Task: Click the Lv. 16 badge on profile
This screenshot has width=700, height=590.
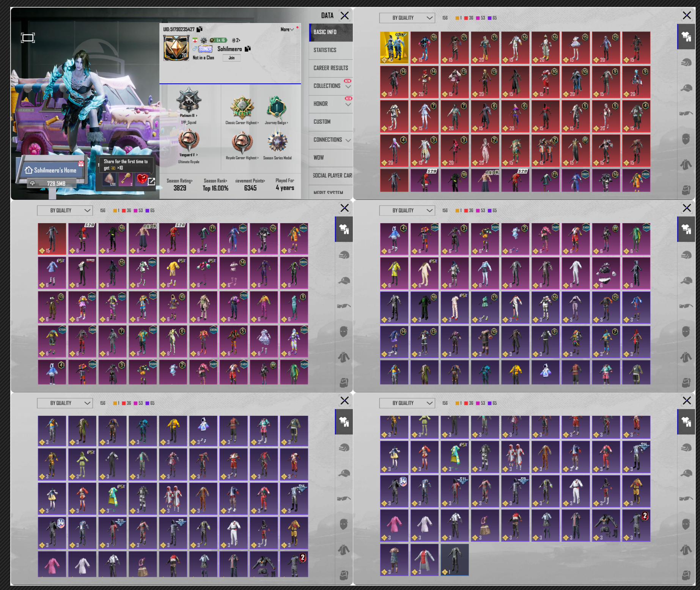Action: 219,40
